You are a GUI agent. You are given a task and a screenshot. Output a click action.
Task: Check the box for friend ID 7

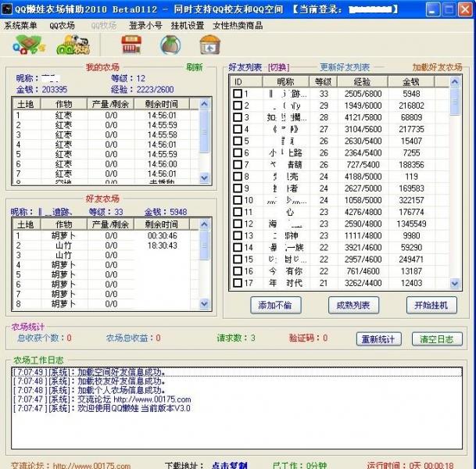point(238,164)
